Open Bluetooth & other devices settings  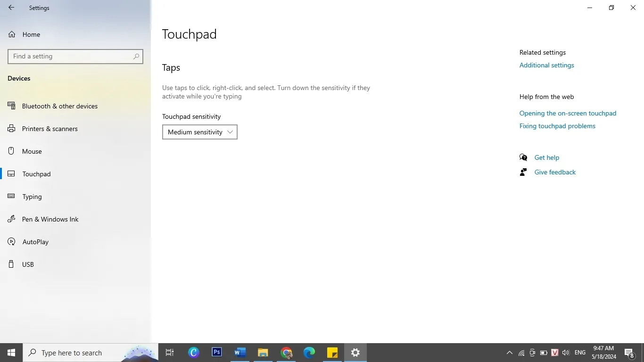click(59, 106)
